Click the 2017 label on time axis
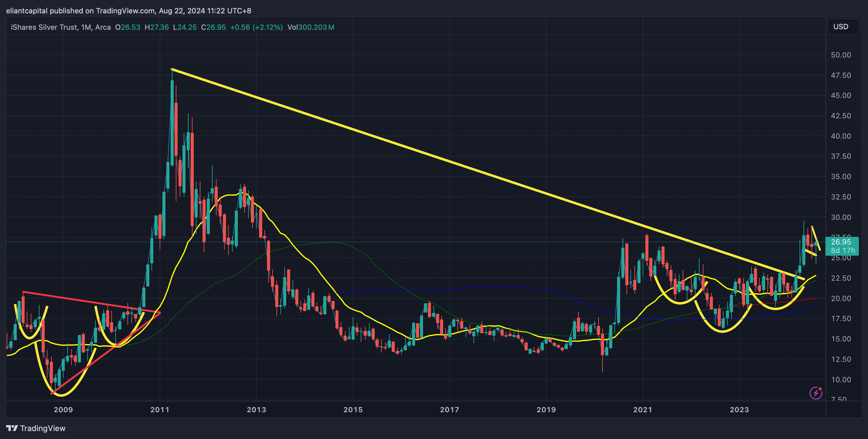The width and height of the screenshot is (868, 439). 450,410
